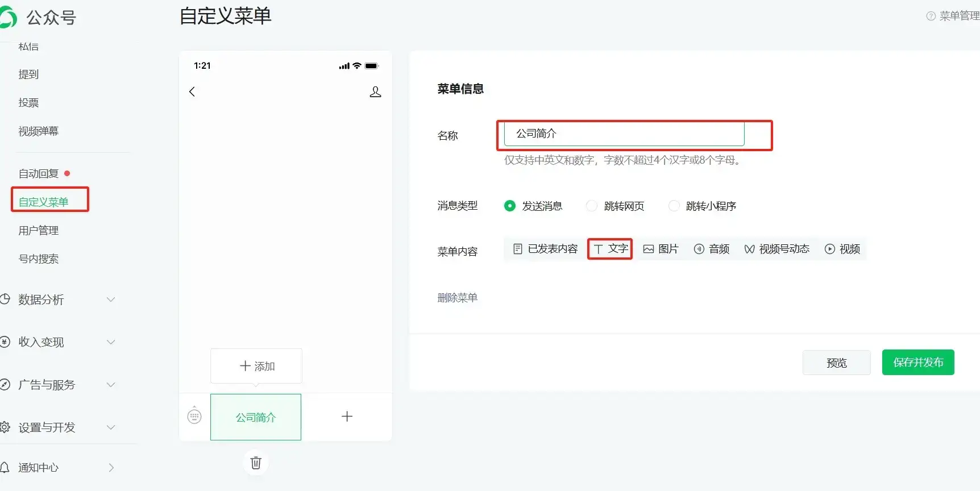Click the WeChat 公众号 logo
Viewport: 980px width, 491px height.
pos(7,18)
